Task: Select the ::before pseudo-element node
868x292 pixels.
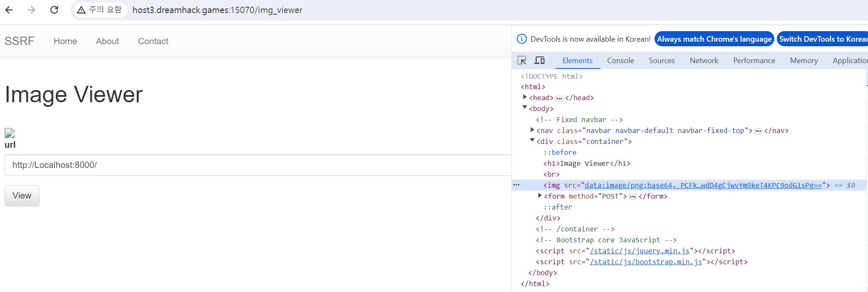Action: click(x=560, y=153)
